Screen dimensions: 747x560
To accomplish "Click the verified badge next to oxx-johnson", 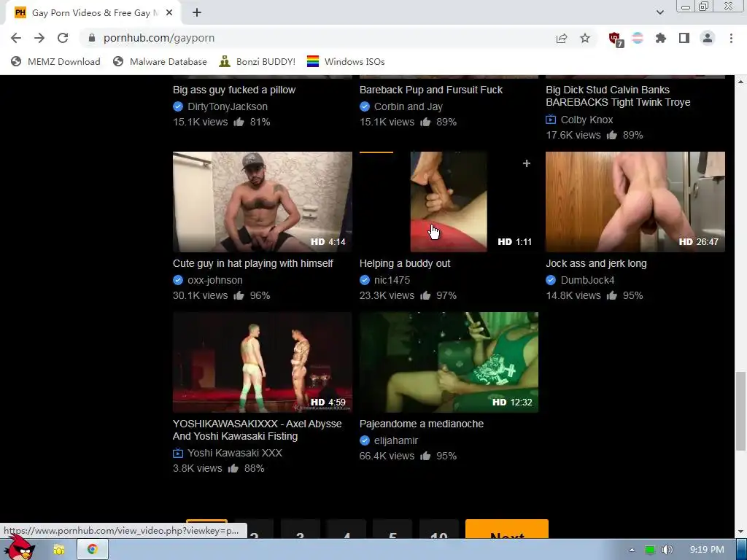I will [x=178, y=280].
